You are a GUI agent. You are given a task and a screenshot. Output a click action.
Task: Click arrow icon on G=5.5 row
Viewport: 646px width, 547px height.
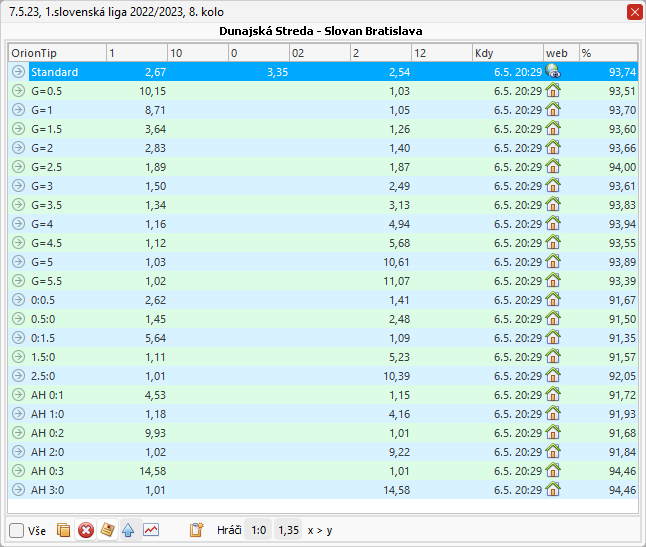coord(18,281)
